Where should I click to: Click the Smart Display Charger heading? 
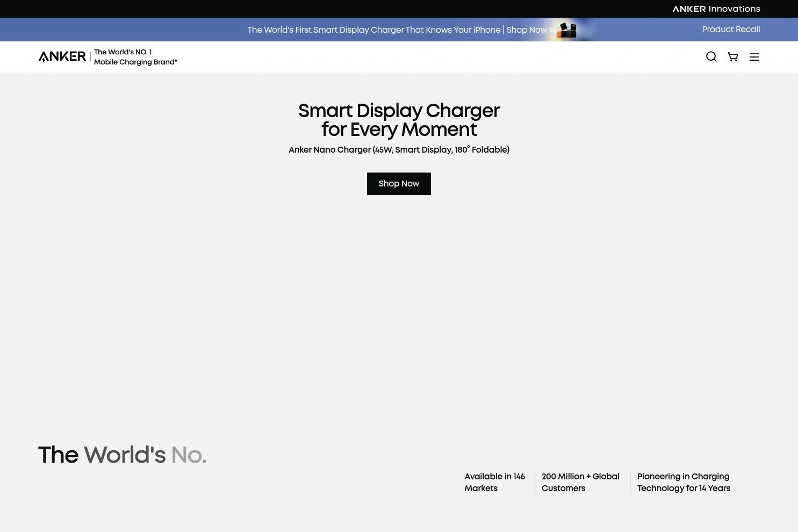pyautogui.click(x=399, y=120)
